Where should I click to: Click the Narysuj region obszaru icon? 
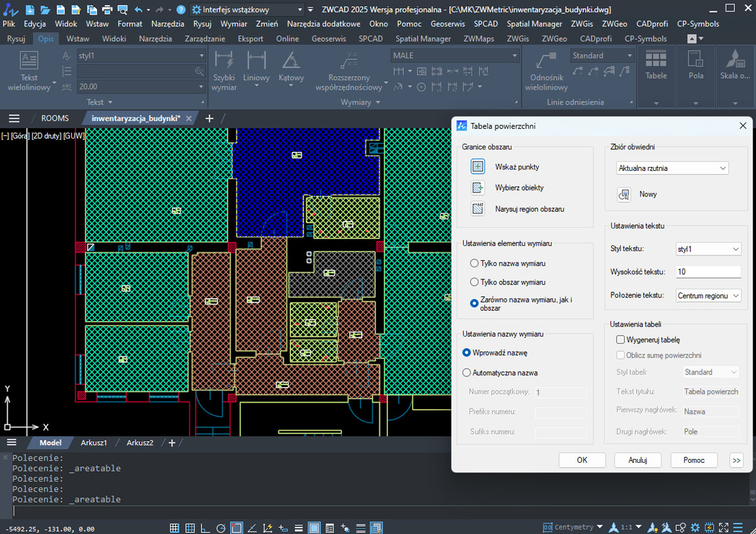[478, 209]
